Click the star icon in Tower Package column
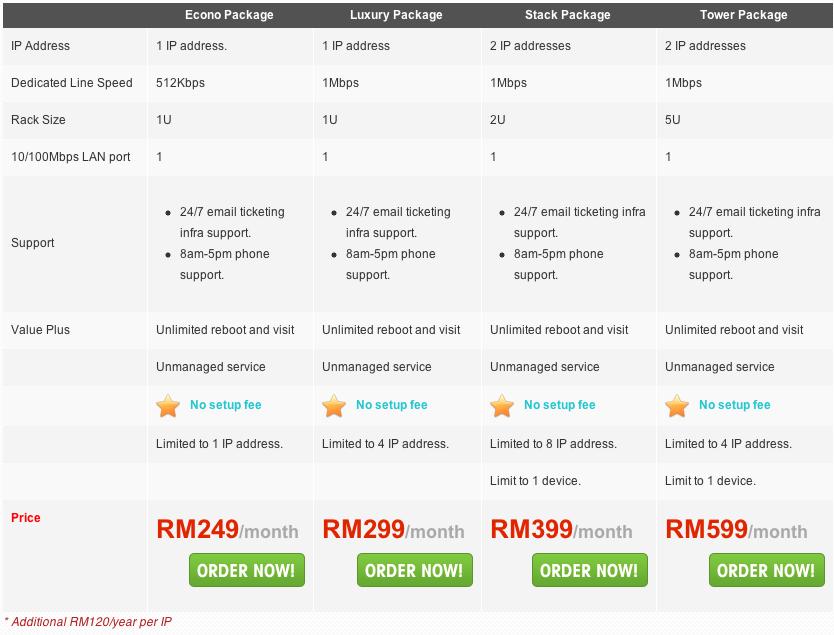This screenshot has height=635, width=834. coord(677,406)
